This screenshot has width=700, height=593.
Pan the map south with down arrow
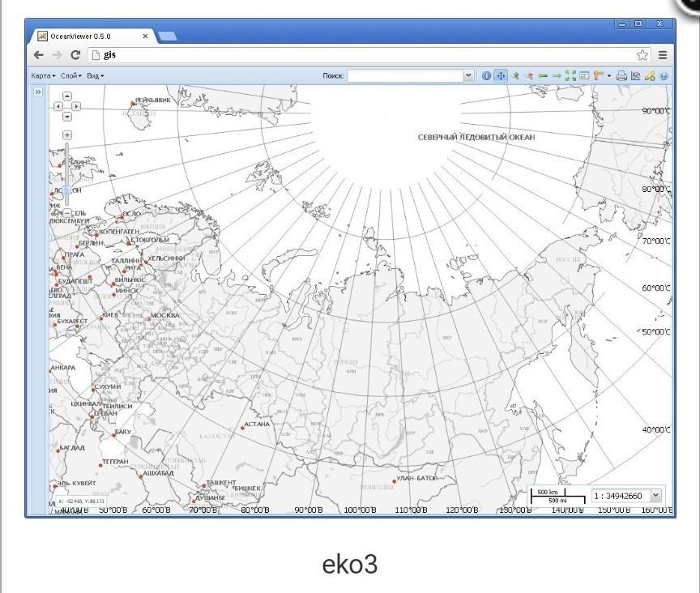point(67,117)
